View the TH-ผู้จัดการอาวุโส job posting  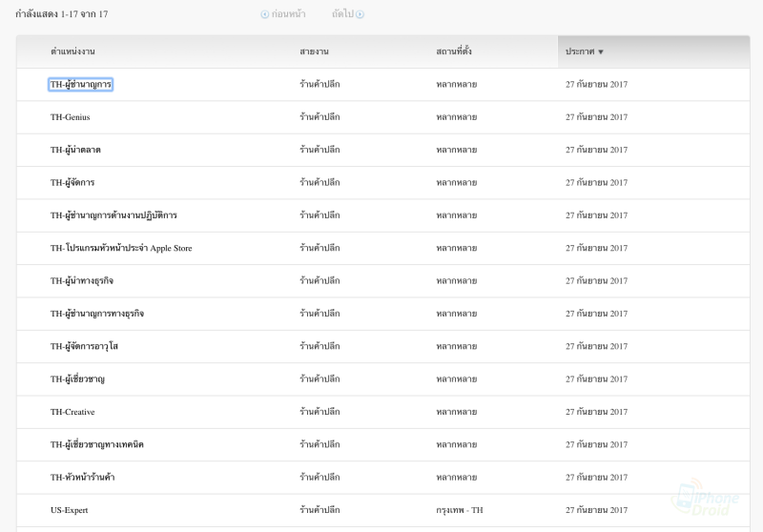(84, 346)
